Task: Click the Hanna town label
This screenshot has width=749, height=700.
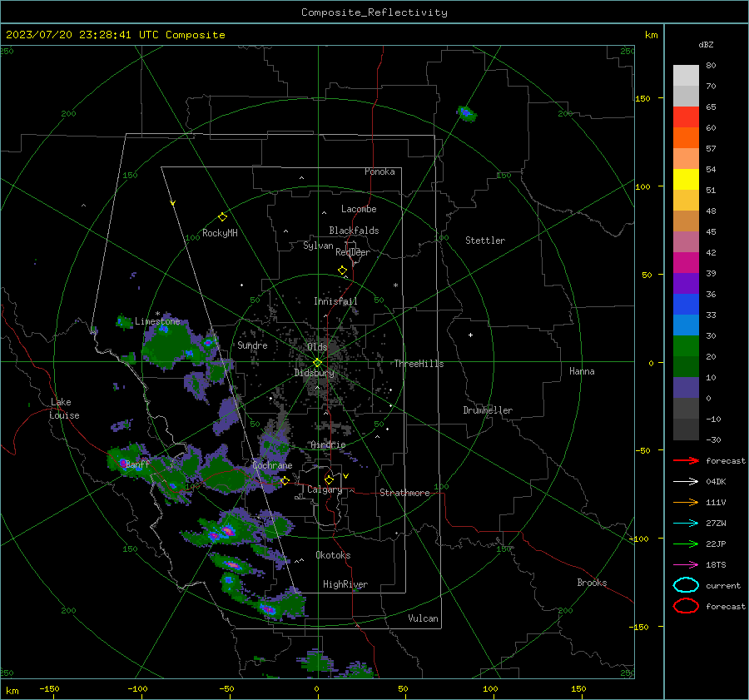Action: (x=582, y=371)
